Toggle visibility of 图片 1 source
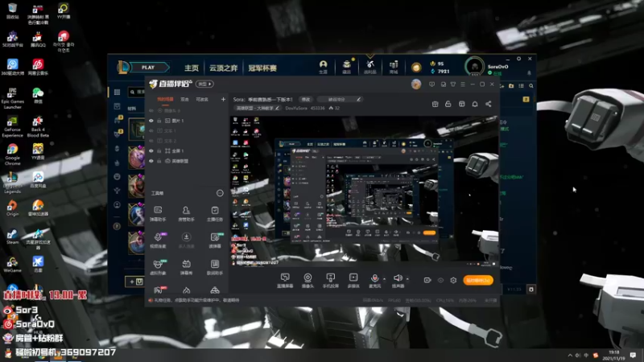The height and width of the screenshot is (362, 644). pos(151,121)
